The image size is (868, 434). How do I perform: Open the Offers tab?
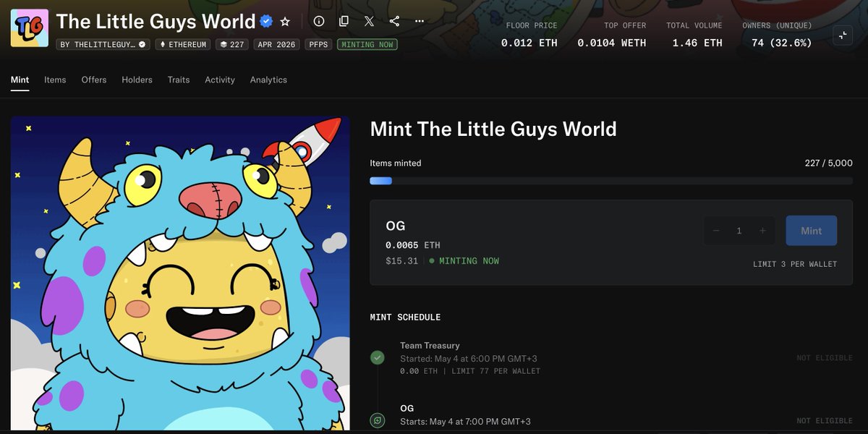pyautogui.click(x=94, y=80)
